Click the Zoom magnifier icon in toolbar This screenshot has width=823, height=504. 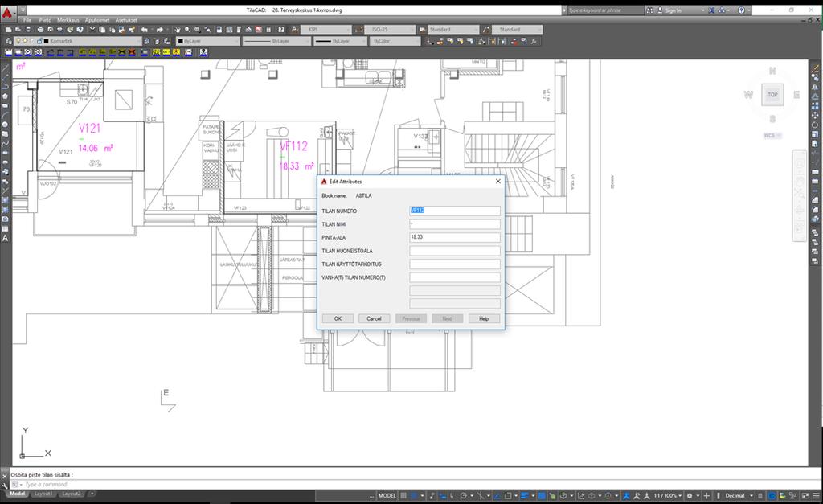[187, 30]
